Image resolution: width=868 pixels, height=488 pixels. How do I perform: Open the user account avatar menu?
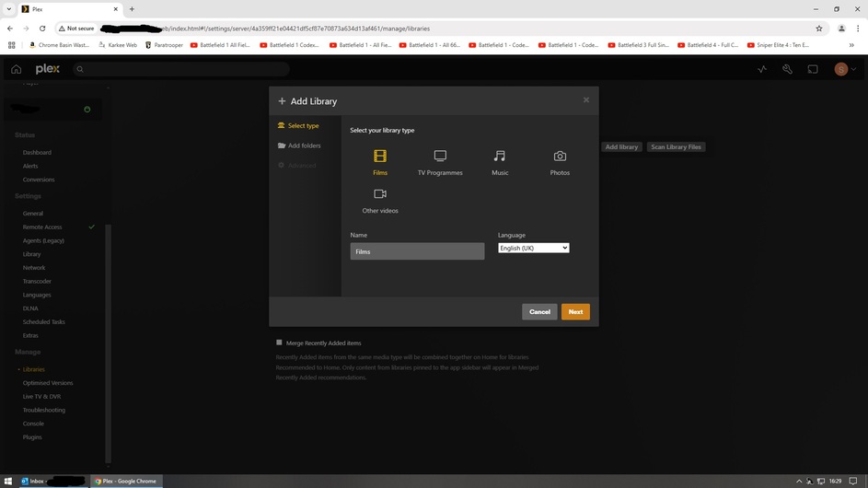[845, 69]
